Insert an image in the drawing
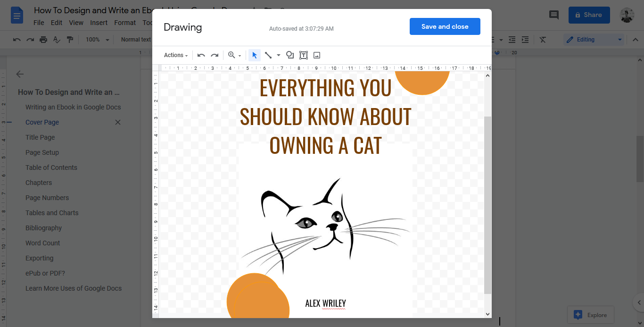This screenshot has width=644, height=327. [x=316, y=55]
